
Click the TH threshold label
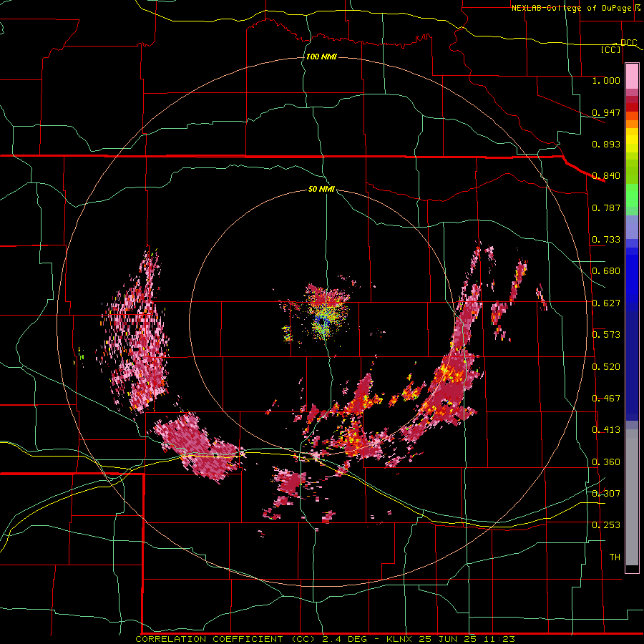click(x=615, y=557)
